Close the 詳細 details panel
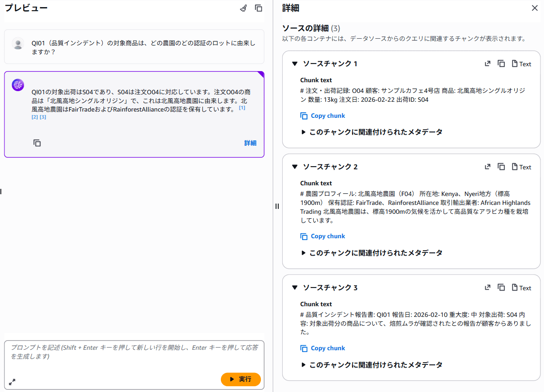Screen dimensions: 544x392 pos(535,8)
